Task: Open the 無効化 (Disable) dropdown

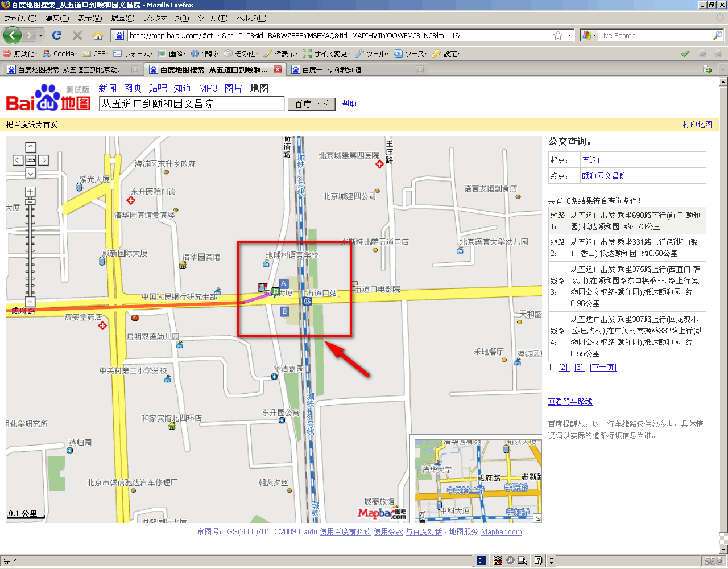Action: (20, 53)
